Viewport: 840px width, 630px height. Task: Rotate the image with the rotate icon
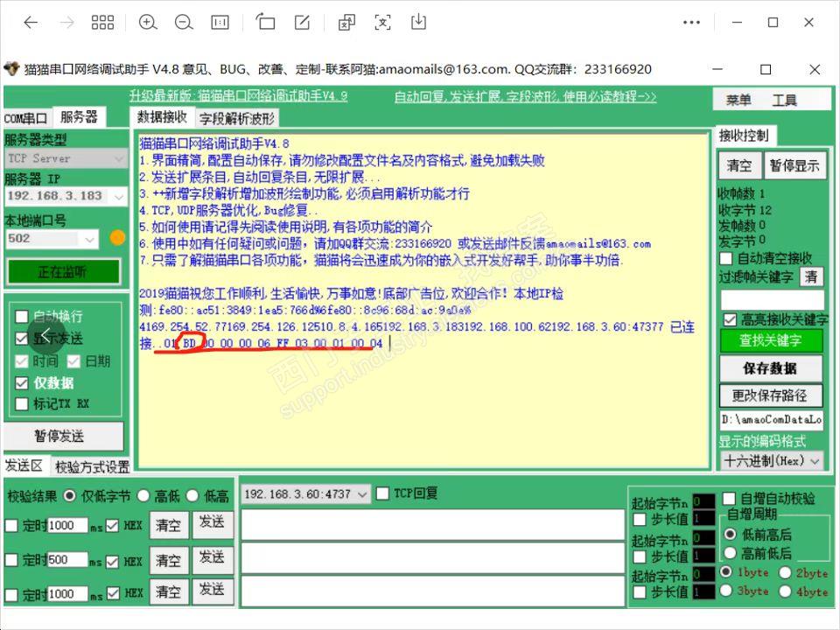click(x=265, y=23)
